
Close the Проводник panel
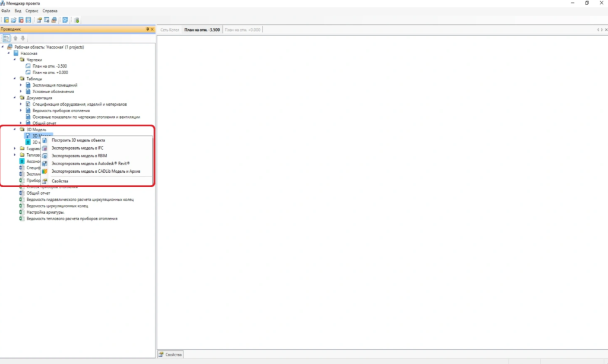click(153, 29)
